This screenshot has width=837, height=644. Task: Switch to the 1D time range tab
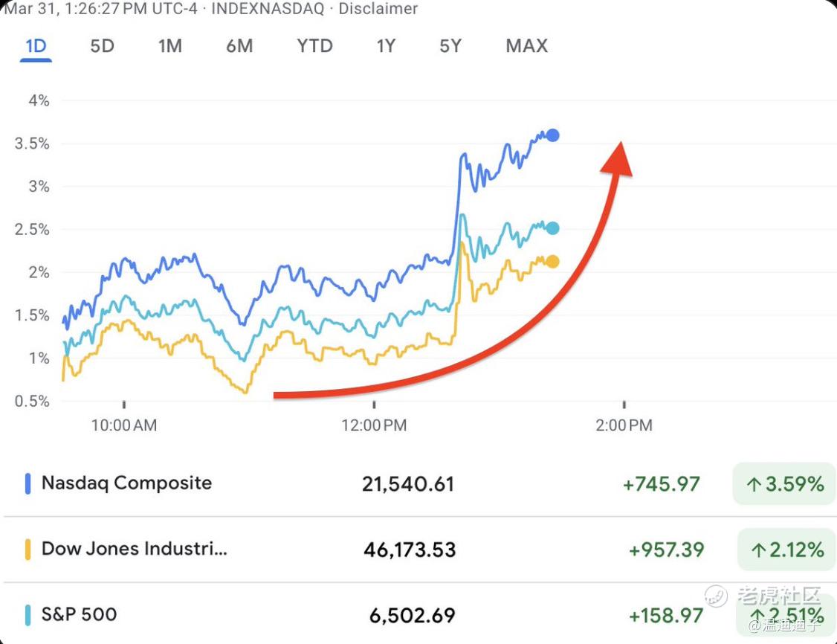(x=36, y=46)
